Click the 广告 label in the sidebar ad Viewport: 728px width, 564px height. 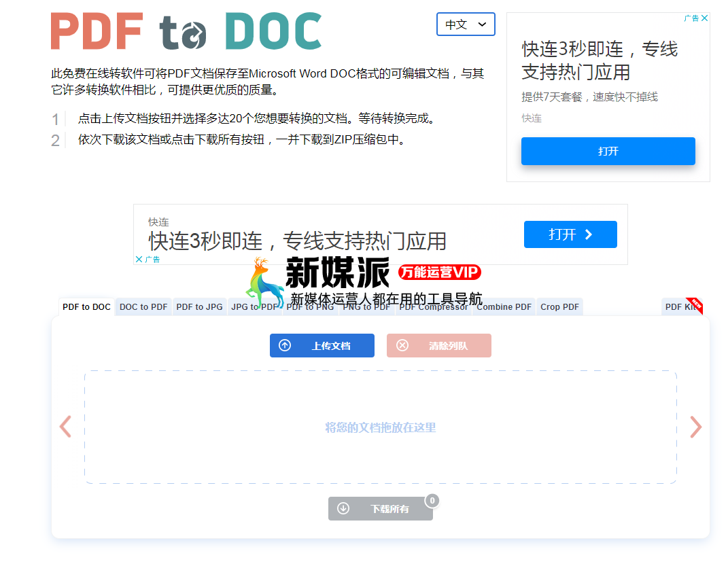(x=691, y=18)
